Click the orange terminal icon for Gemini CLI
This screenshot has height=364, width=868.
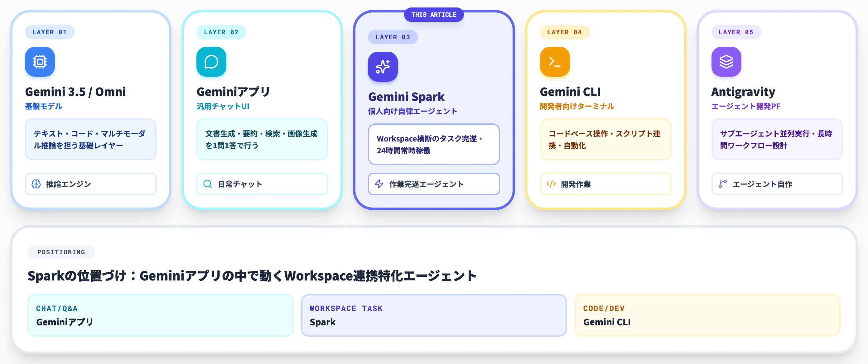pos(555,62)
